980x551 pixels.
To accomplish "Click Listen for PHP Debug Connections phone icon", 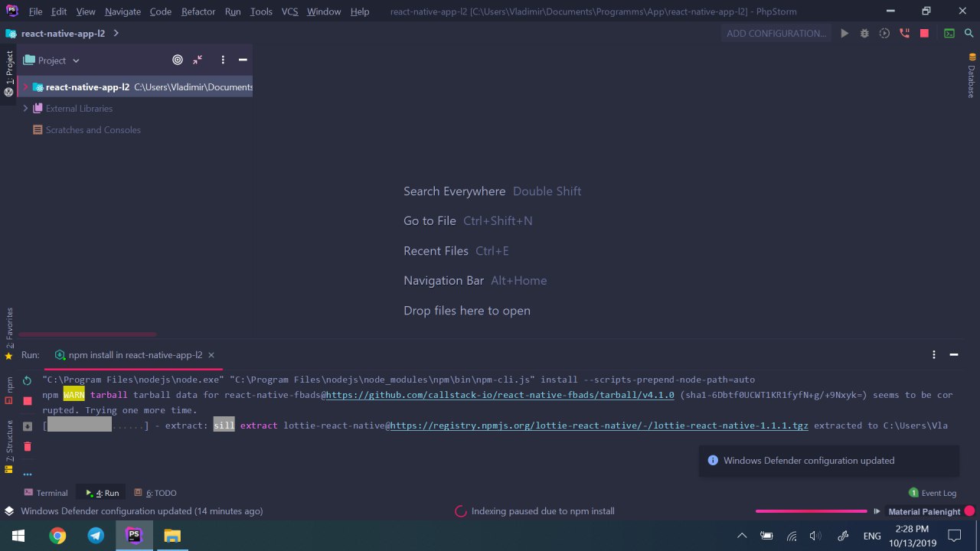I will 904,33.
